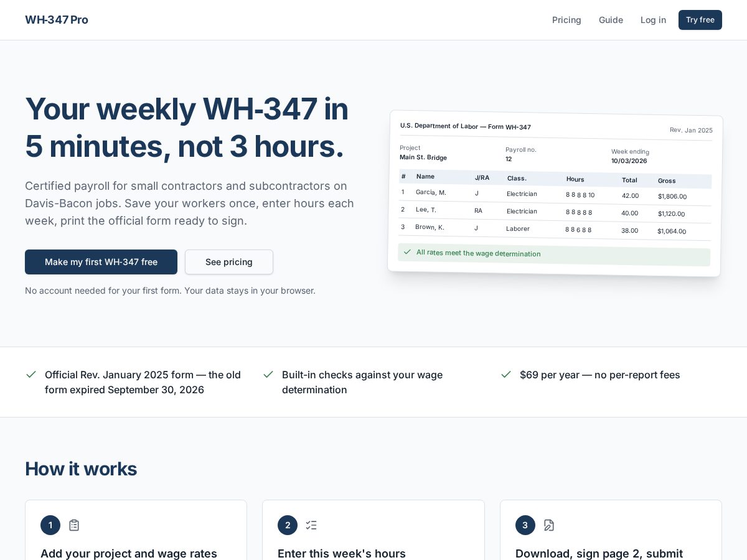This screenshot has width=747, height=560.
Task: Click the checkmark beside $69 per year
Action: coord(506,375)
